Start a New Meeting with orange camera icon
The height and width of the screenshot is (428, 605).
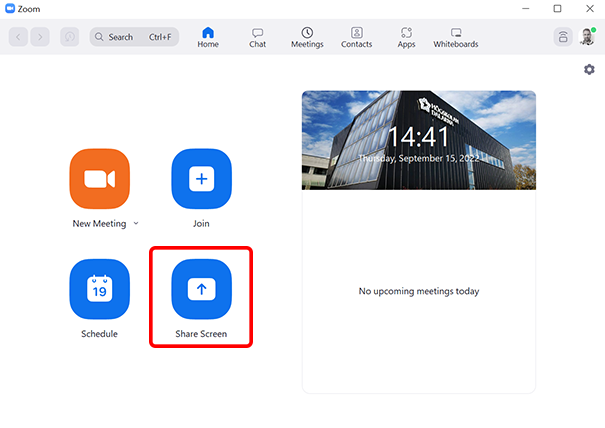(x=100, y=179)
